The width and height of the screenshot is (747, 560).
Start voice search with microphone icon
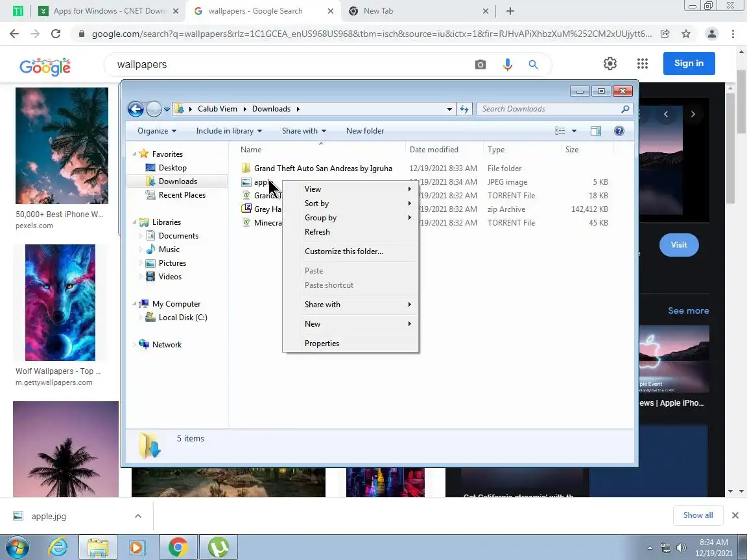(x=507, y=64)
